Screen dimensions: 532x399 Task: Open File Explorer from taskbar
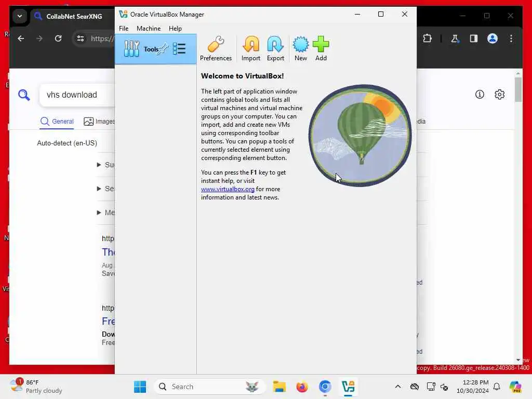(279, 387)
